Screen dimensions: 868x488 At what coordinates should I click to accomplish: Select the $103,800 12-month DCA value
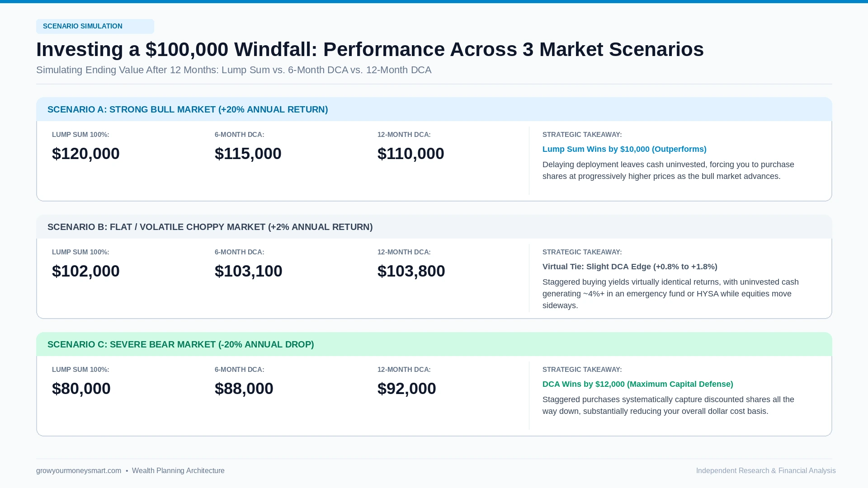click(x=411, y=271)
